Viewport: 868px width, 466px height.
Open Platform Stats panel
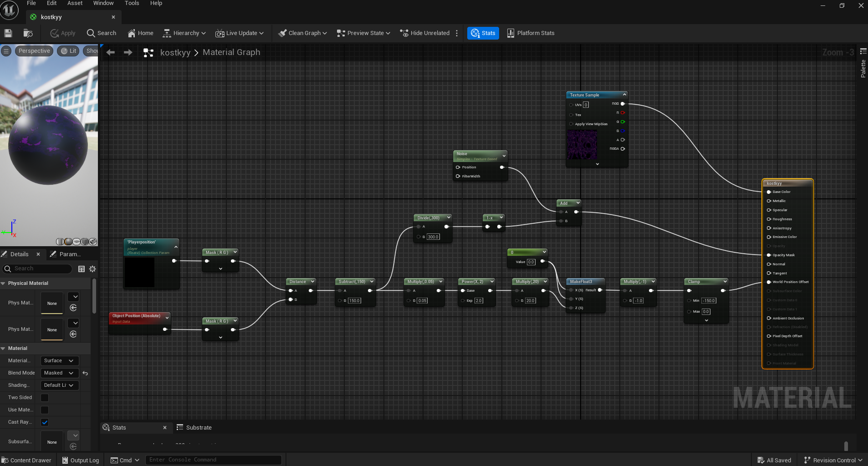[531, 33]
